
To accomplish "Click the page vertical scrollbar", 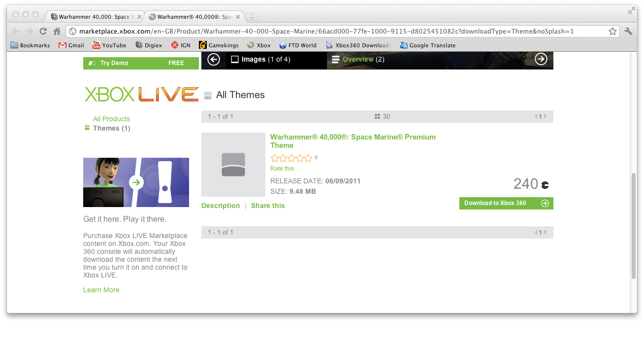I will pyautogui.click(x=634, y=226).
